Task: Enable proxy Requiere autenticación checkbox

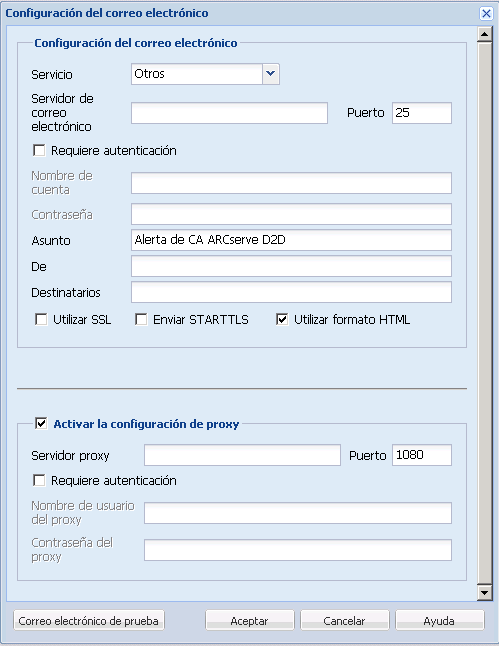Action: [39, 480]
